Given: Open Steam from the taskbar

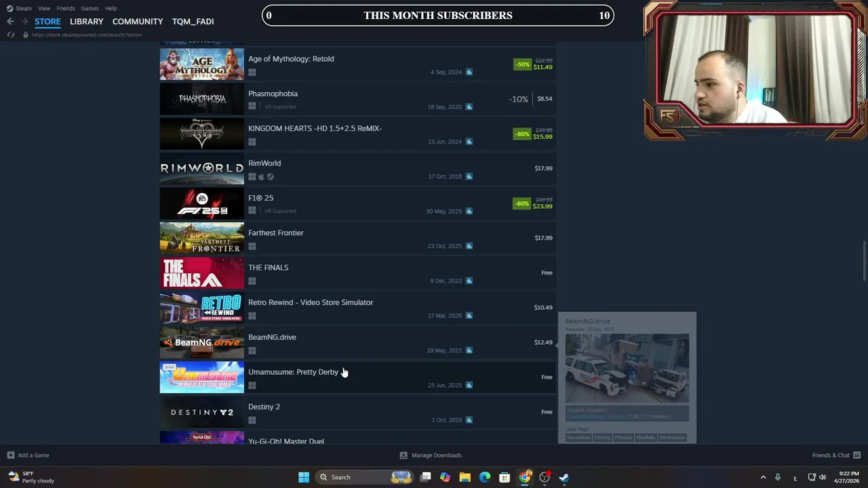Looking at the screenshot, I should point(564,477).
